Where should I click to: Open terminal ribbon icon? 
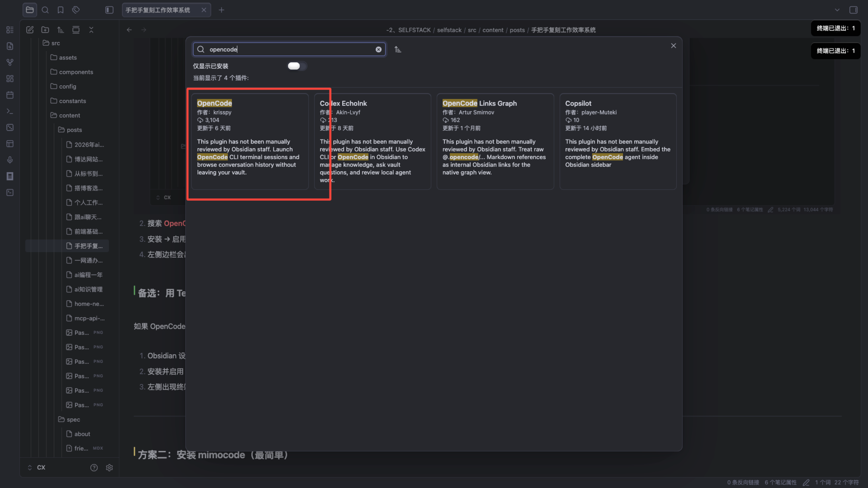tap(10, 111)
